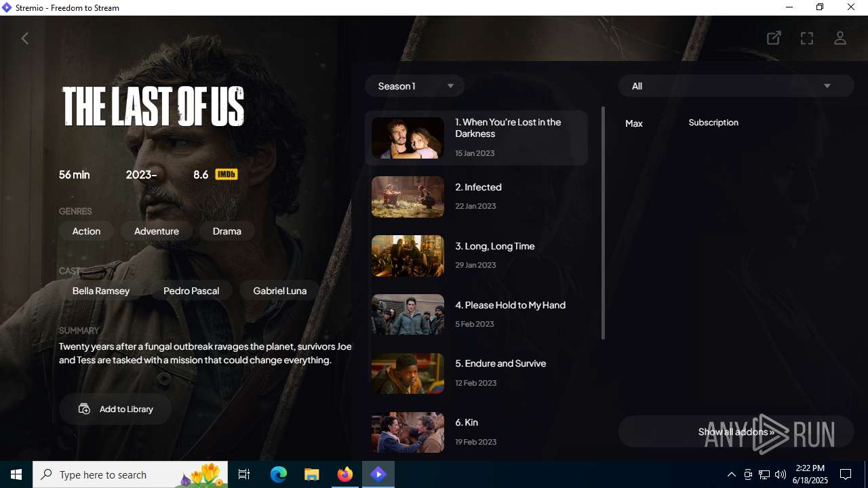Select episode 3 Long, Long Time
This screenshot has width=868, height=488.
point(476,256)
